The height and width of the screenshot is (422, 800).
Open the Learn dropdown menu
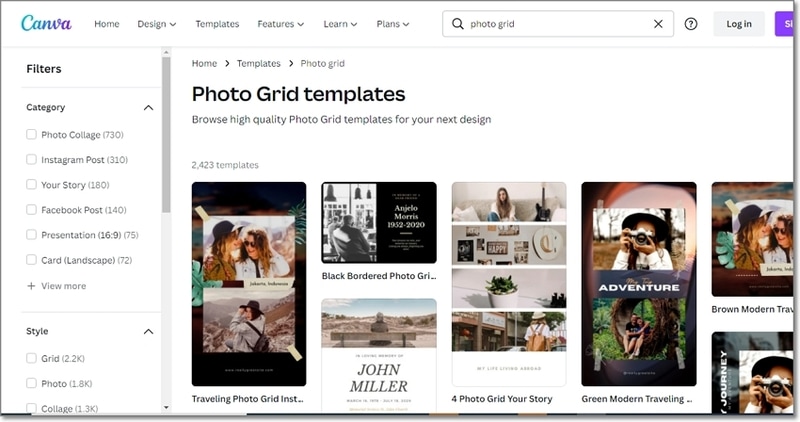(x=340, y=24)
